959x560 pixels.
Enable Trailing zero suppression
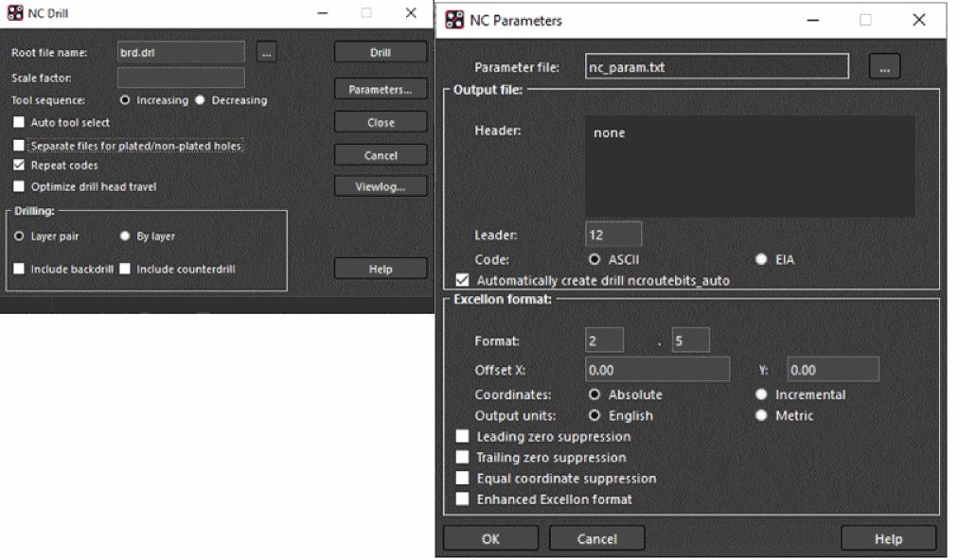pos(462,457)
